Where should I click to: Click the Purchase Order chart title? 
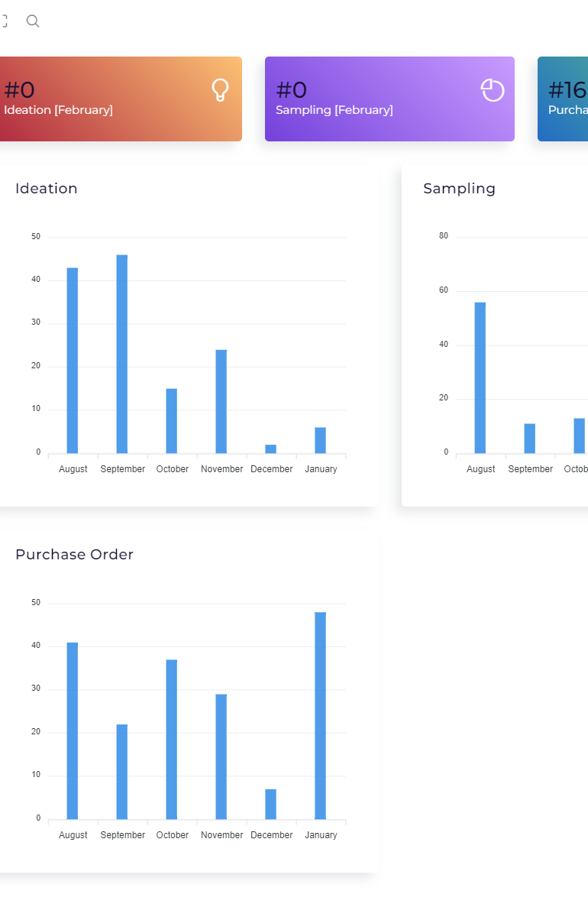pyautogui.click(x=74, y=554)
